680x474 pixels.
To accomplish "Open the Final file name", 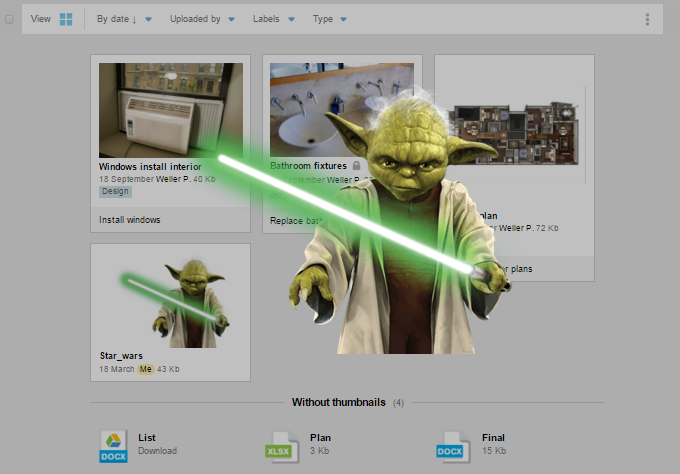I will [493, 438].
